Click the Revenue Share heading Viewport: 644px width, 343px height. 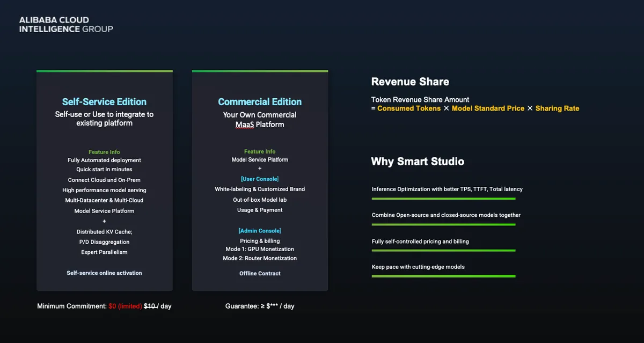point(410,82)
